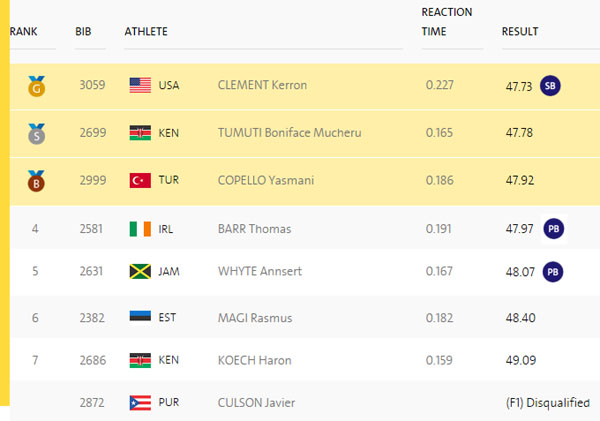
Task: Click the PB badge beside 47.97
Action: click(x=554, y=229)
